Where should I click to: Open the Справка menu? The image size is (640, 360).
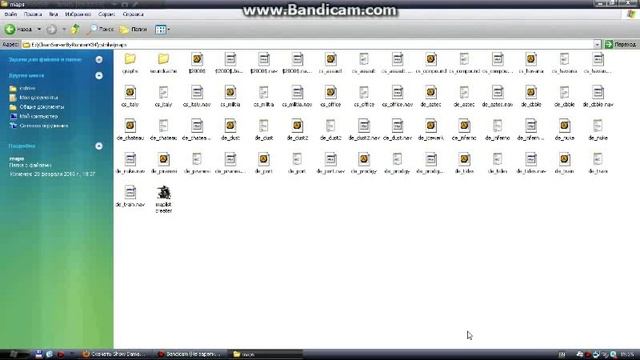pos(133,14)
